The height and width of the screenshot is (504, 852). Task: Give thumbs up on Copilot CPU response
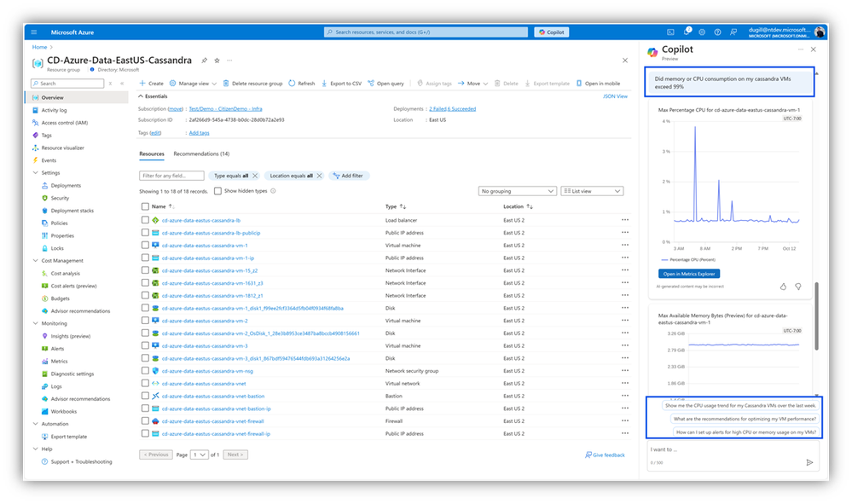[x=783, y=287]
